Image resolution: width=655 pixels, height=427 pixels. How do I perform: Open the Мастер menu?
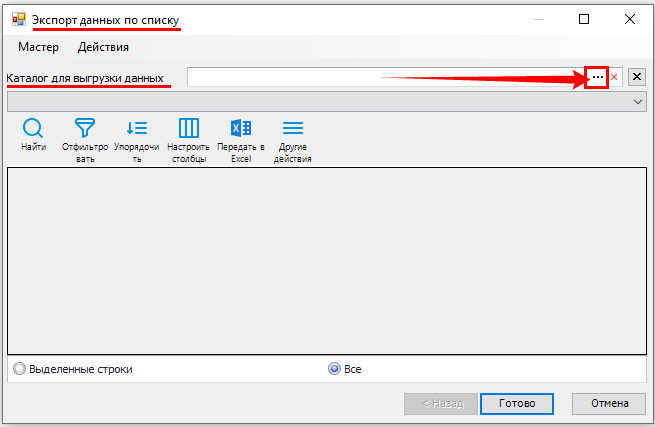tap(38, 47)
